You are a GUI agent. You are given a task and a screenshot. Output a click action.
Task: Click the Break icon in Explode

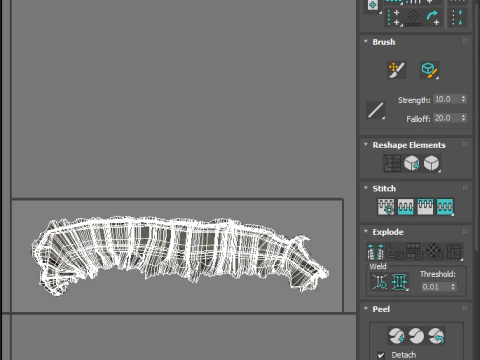[376, 251]
